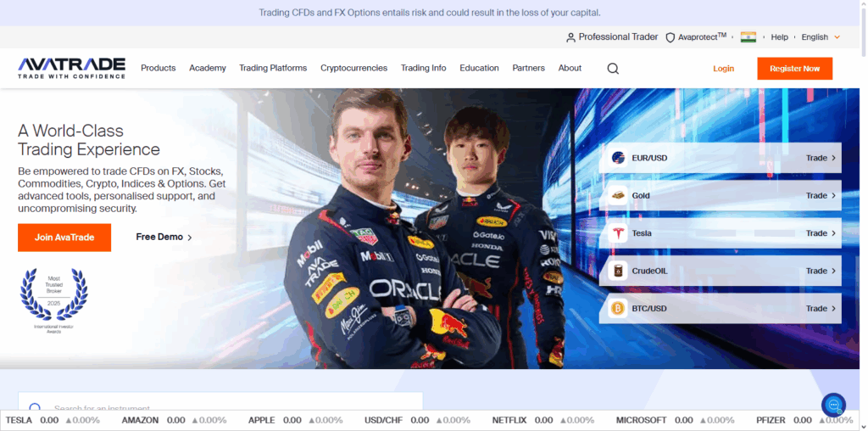Click the India flag icon

coord(748,37)
